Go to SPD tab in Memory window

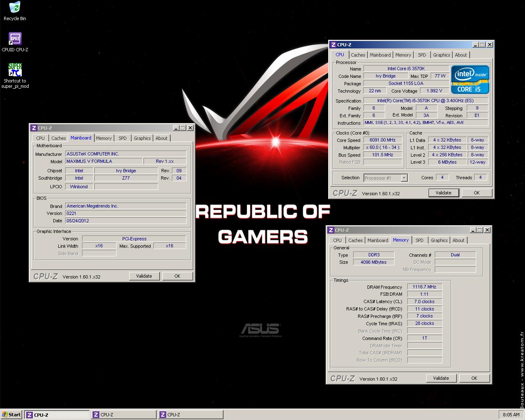pos(420,240)
